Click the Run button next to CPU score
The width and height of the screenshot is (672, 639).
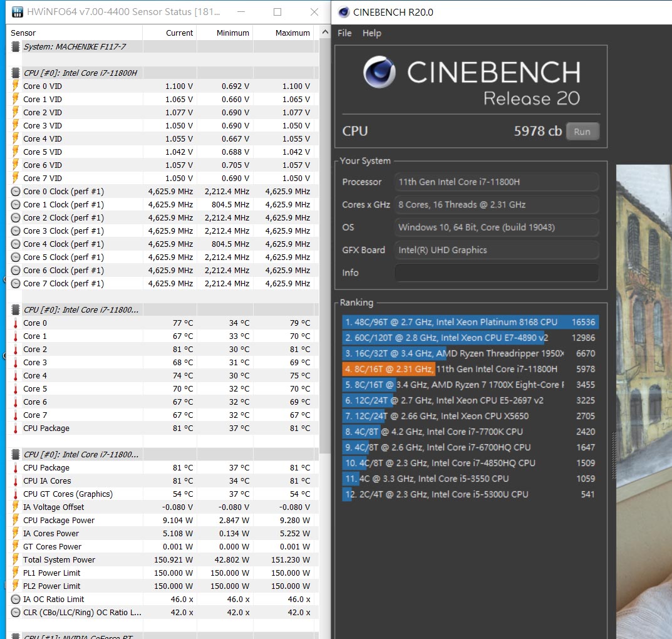582,132
